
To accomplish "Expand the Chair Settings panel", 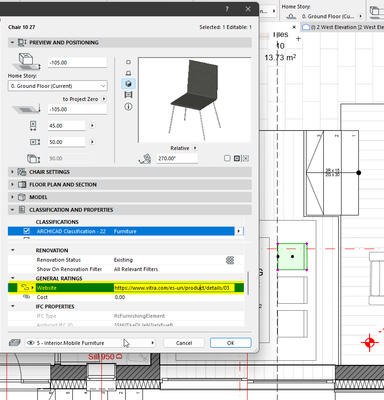I will tap(12, 172).
